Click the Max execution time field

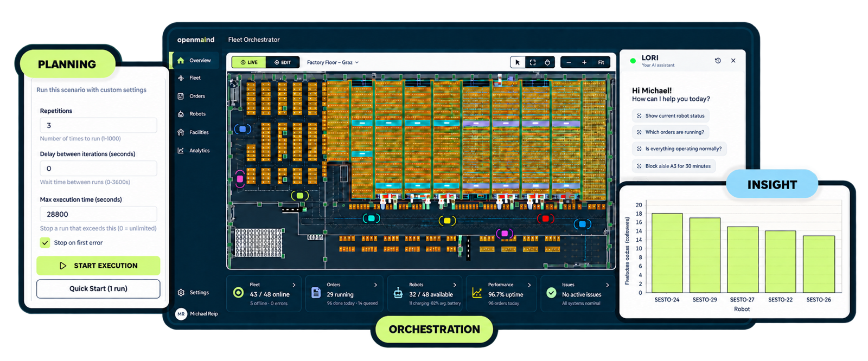click(98, 214)
